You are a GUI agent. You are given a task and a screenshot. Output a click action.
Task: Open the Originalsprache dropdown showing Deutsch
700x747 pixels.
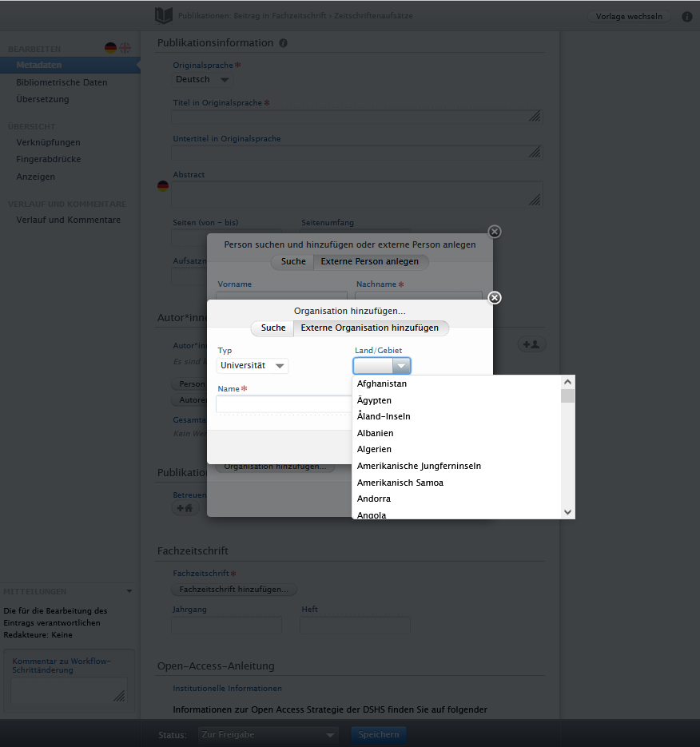click(202, 79)
